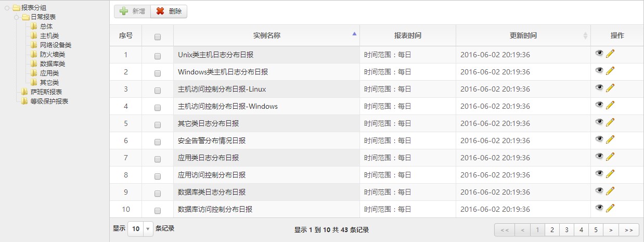The height and width of the screenshot is (242, 644).
Task: Collapse the 报表分组 root node
Action: tap(7, 8)
